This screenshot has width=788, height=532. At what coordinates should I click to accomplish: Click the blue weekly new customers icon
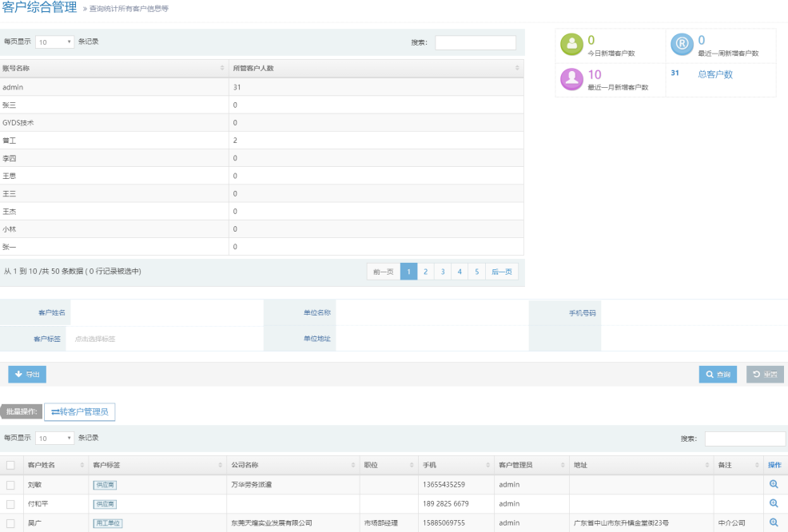[681, 46]
